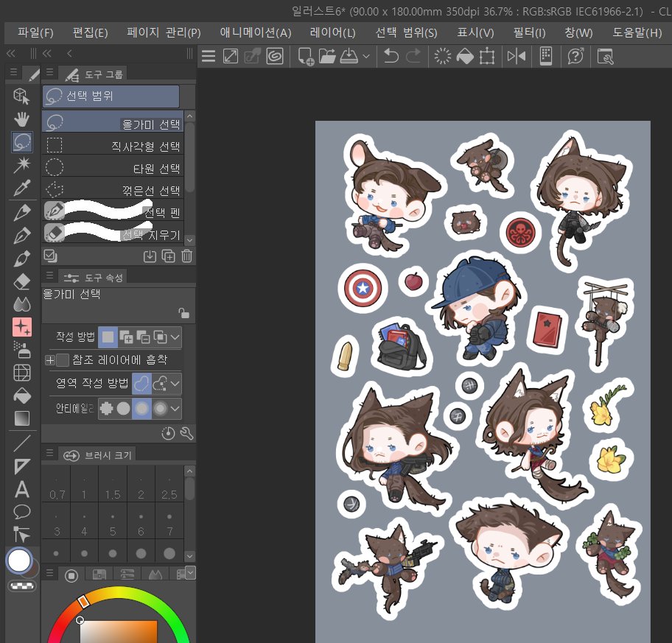This screenshot has width=672, height=643.
Task: Click the smartphone connect icon
Action: pyautogui.click(x=545, y=56)
